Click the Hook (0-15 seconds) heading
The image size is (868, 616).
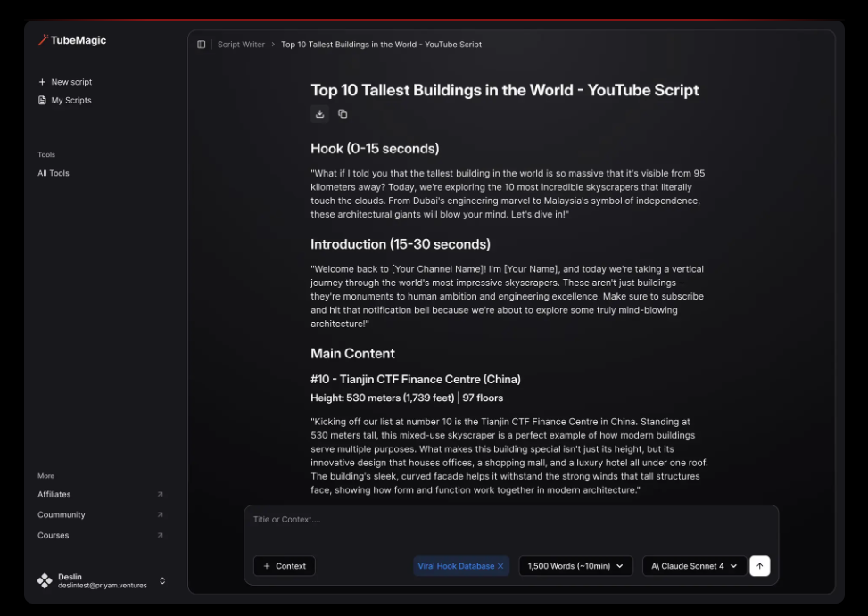[375, 149]
